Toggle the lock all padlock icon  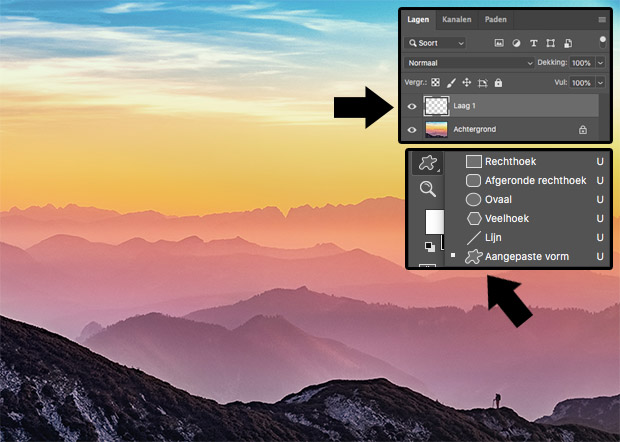(498, 82)
